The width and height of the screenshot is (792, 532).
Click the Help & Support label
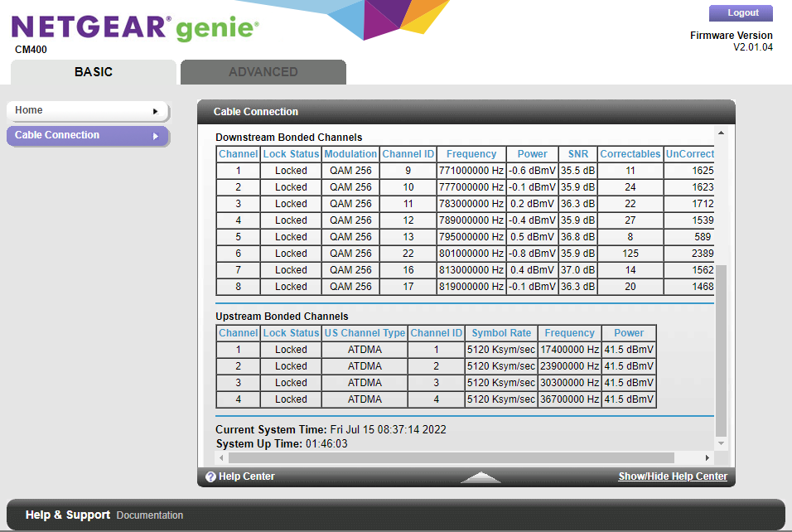(x=68, y=515)
